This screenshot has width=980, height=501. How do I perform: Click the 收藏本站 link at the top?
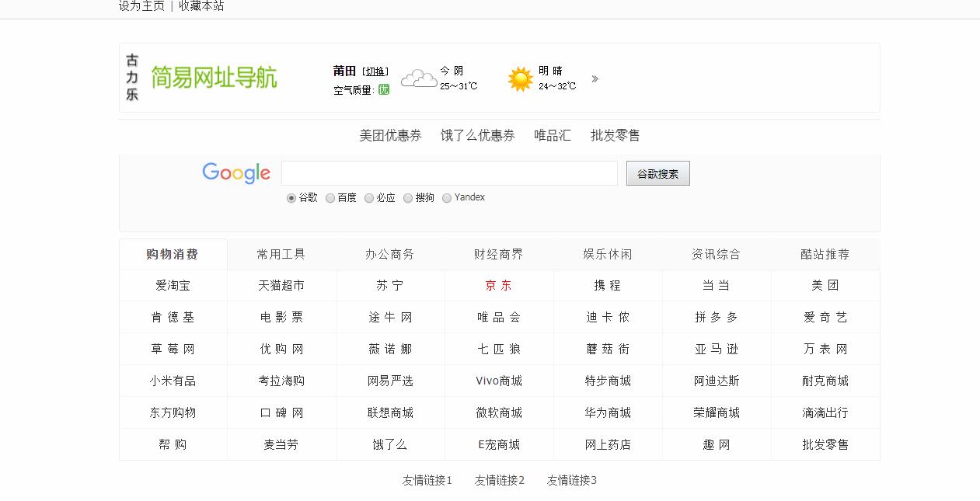201,6
